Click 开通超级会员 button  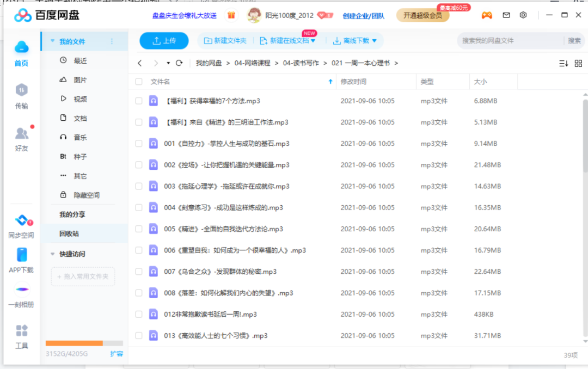coord(422,15)
